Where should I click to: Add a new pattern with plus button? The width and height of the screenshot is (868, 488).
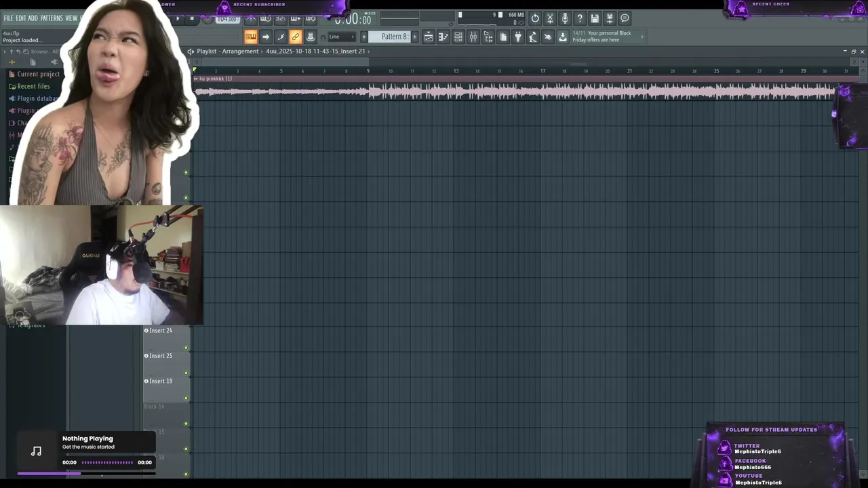[415, 37]
